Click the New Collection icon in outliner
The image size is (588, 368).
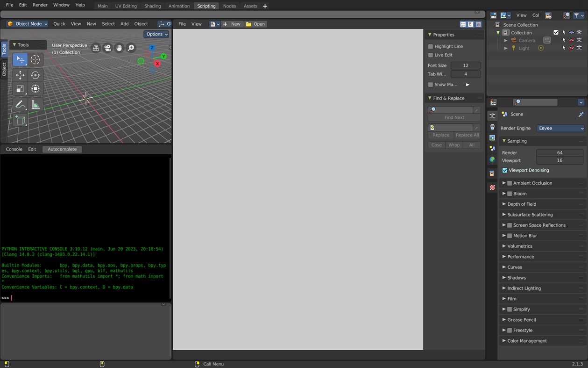(548, 15)
